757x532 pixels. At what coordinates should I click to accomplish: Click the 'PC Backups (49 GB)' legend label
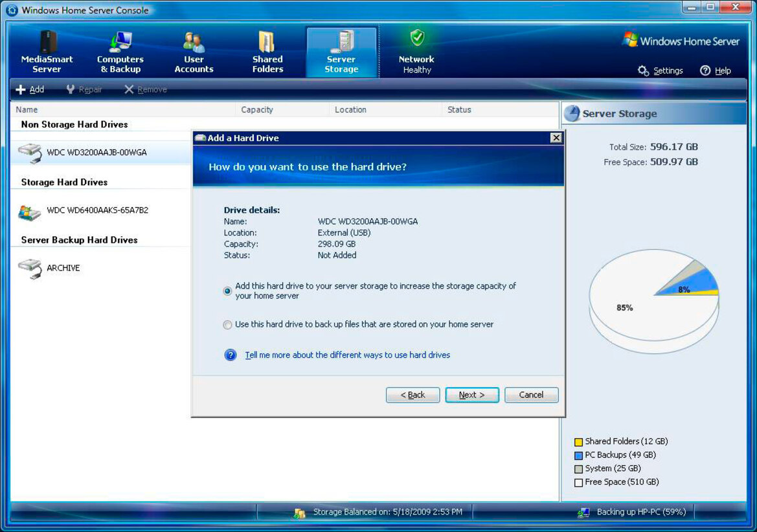tap(620, 455)
